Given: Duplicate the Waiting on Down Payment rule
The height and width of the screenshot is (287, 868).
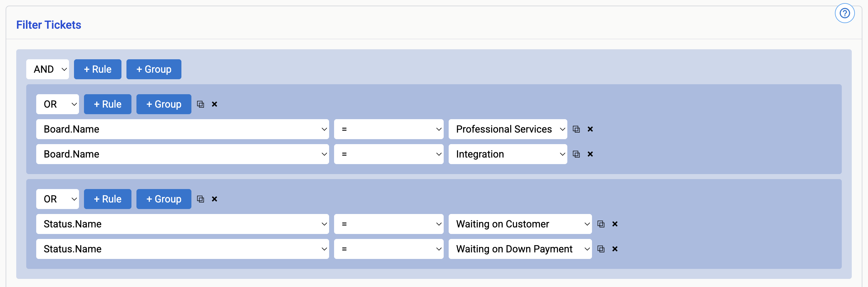Looking at the screenshot, I should point(601,249).
